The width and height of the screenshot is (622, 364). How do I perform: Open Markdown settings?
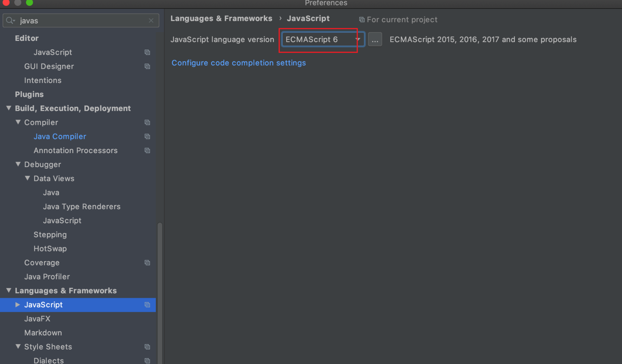(x=43, y=333)
